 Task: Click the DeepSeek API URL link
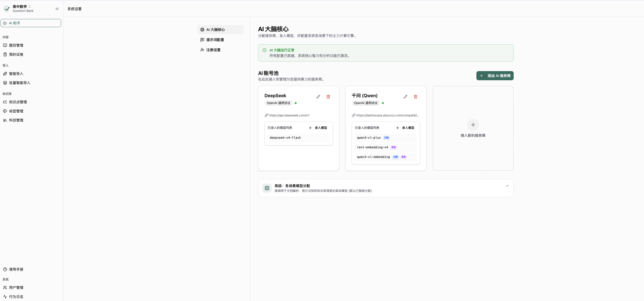(x=289, y=115)
